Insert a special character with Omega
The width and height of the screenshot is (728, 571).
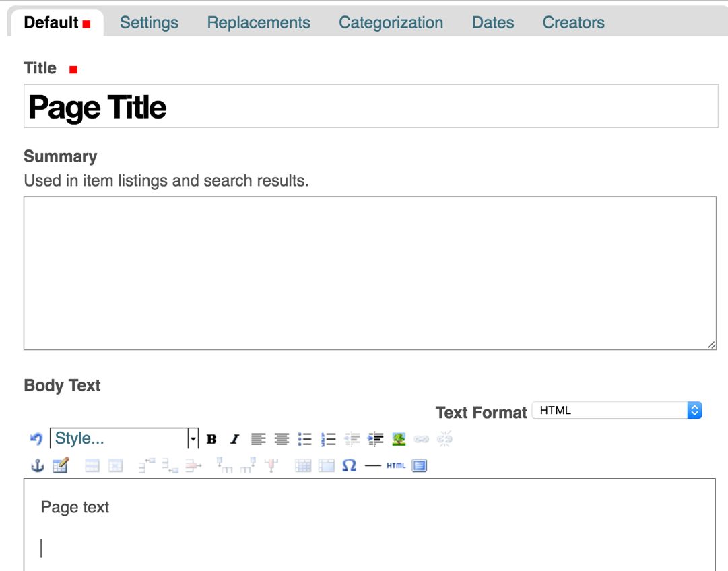pos(349,465)
